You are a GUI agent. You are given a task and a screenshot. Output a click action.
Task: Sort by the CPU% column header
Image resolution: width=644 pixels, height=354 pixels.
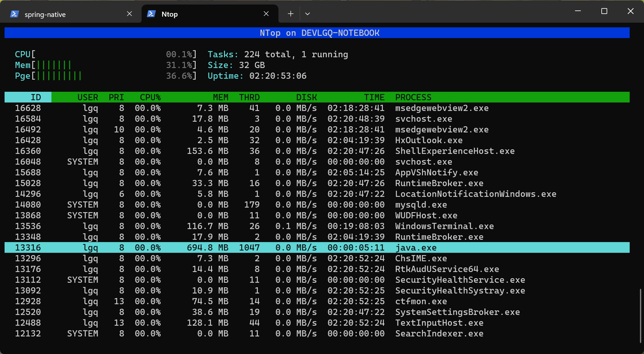tap(150, 97)
